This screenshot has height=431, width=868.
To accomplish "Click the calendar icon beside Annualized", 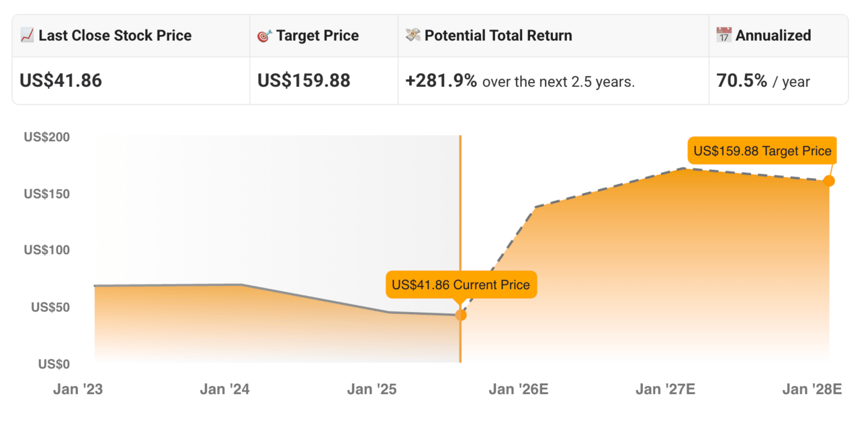I will (x=724, y=35).
